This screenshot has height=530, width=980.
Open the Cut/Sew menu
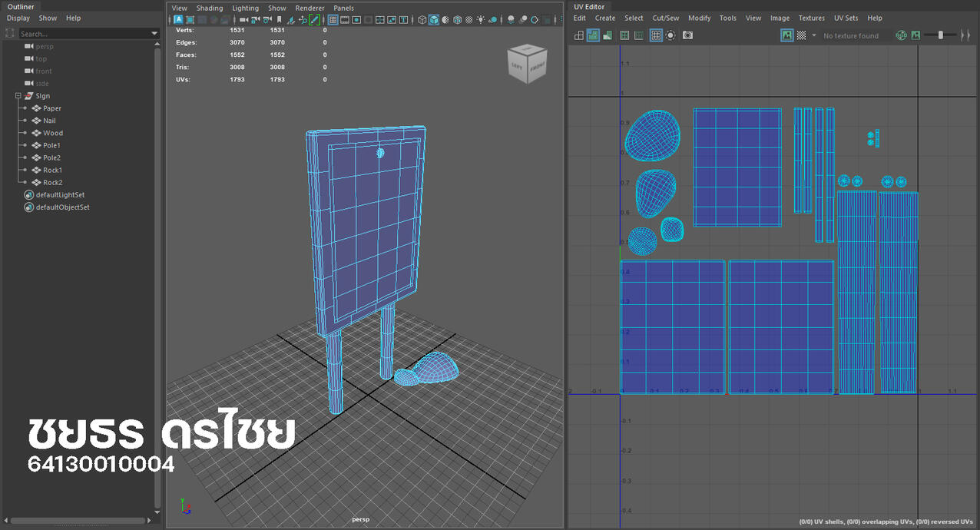pos(665,18)
